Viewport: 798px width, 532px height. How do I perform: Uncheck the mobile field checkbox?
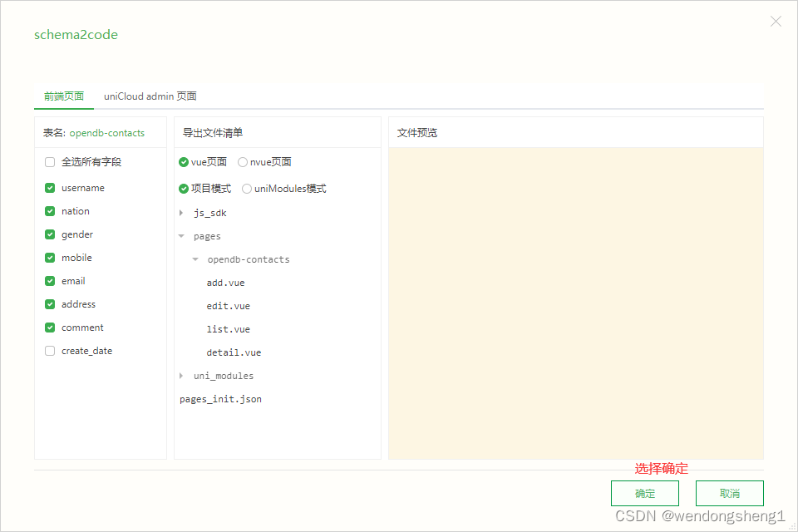pyautogui.click(x=50, y=258)
